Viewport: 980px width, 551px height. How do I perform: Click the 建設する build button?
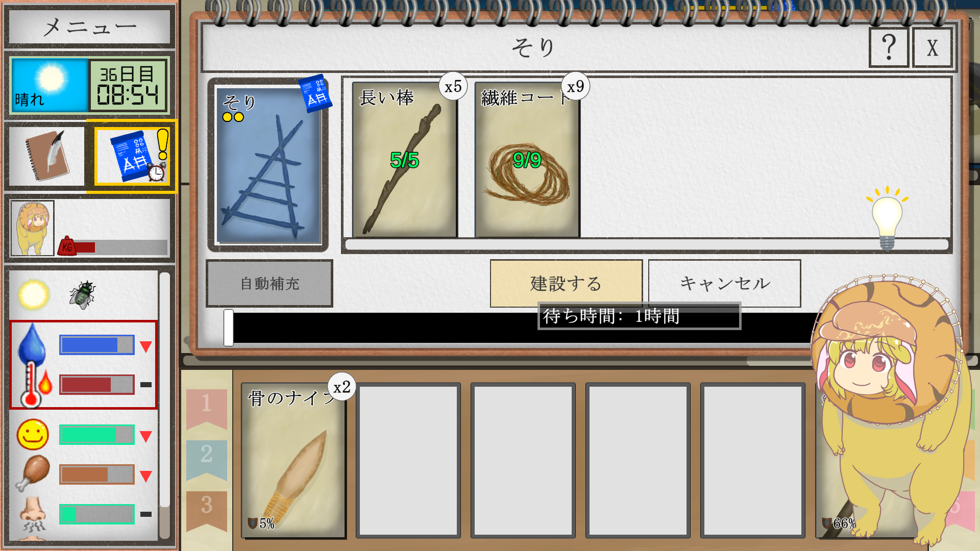(x=566, y=283)
